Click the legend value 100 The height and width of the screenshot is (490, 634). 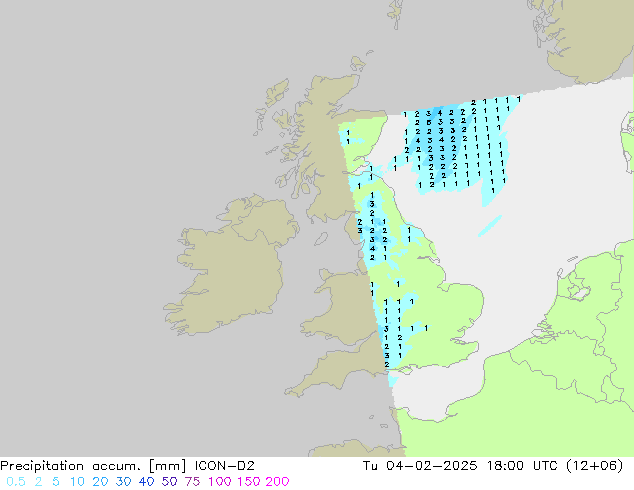pyautogui.click(x=220, y=482)
